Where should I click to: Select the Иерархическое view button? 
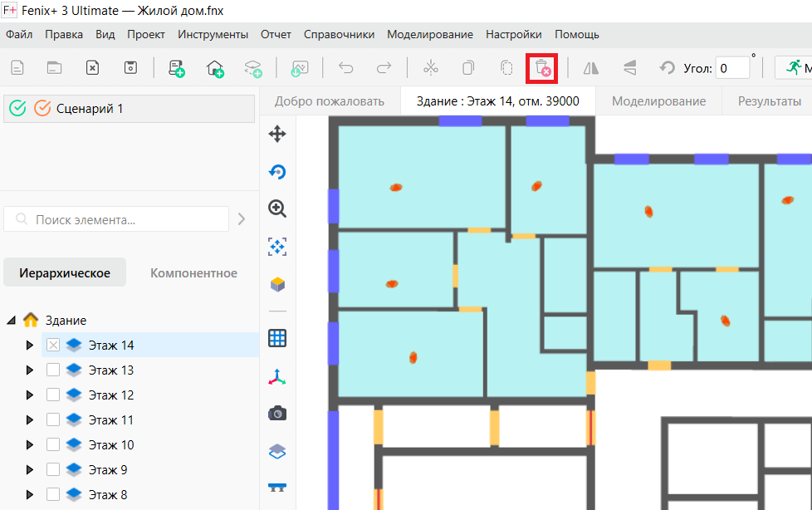(65, 272)
